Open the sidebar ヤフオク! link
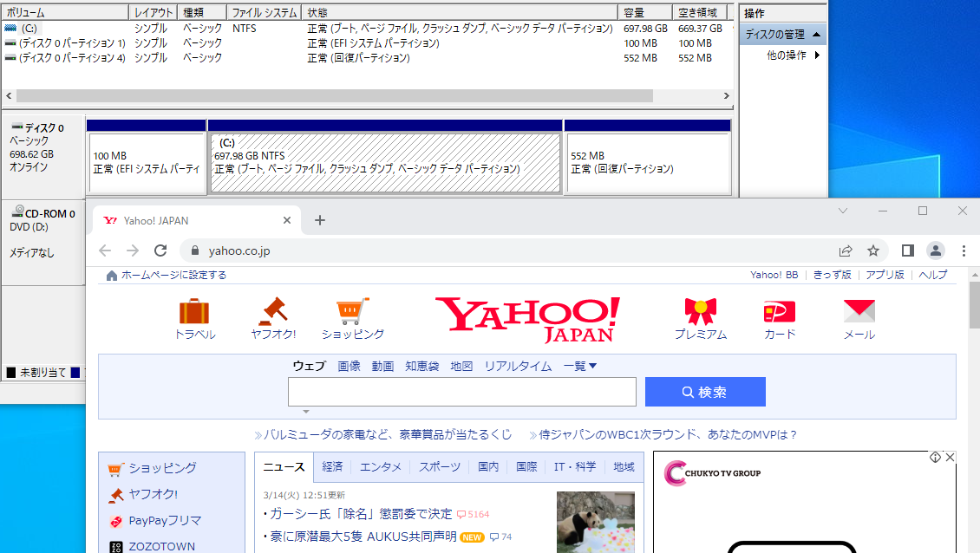The width and height of the screenshot is (980, 553). pyautogui.click(x=153, y=494)
